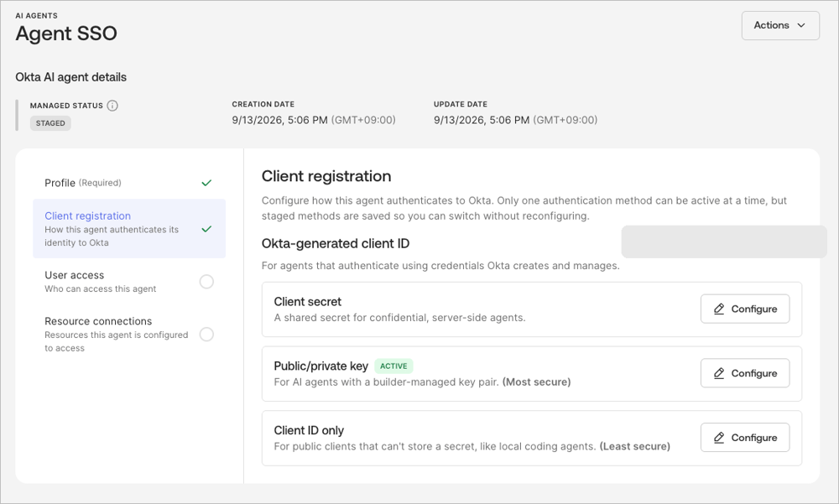
Task: Click the Client ID only title text
Action: click(309, 431)
